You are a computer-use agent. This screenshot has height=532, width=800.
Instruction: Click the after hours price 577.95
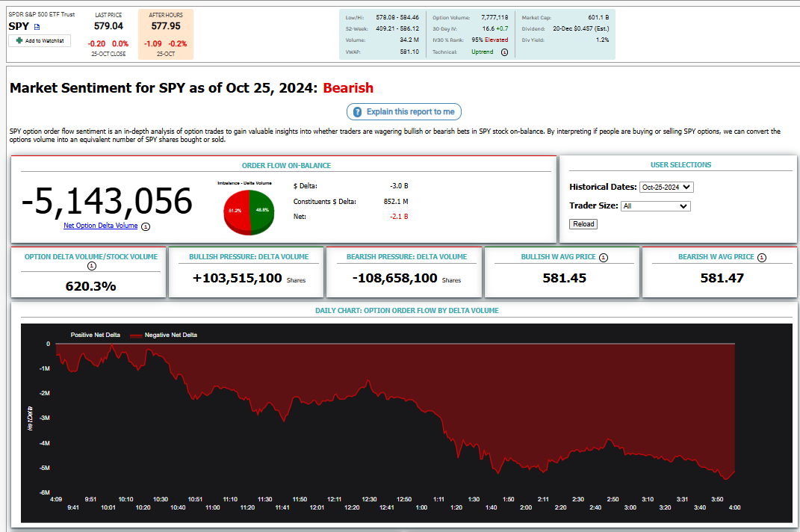click(x=166, y=26)
